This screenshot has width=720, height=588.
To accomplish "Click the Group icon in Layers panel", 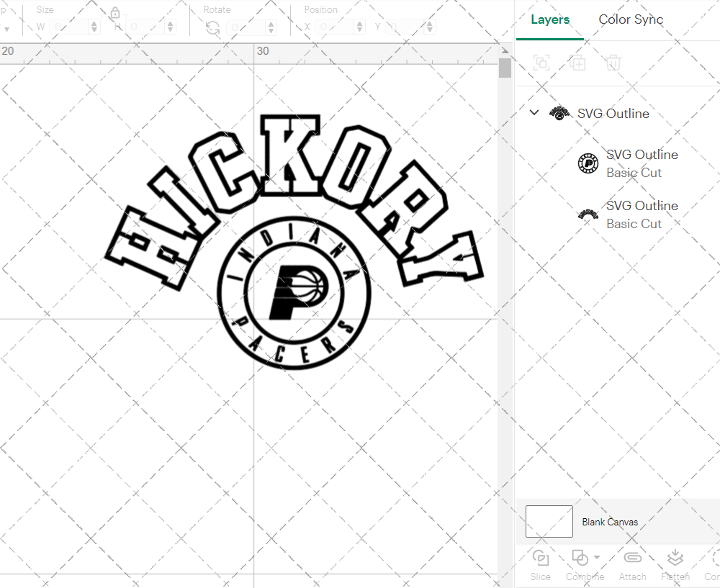I will click(541, 63).
